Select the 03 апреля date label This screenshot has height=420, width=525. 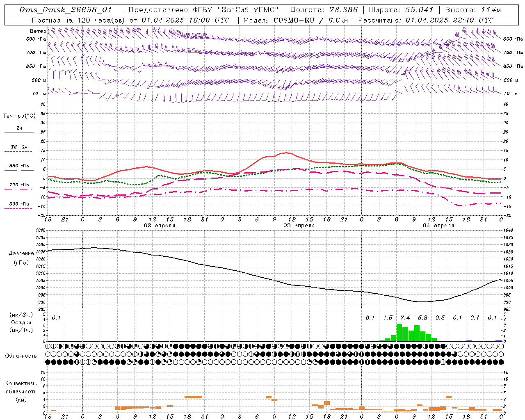click(x=299, y=226)
